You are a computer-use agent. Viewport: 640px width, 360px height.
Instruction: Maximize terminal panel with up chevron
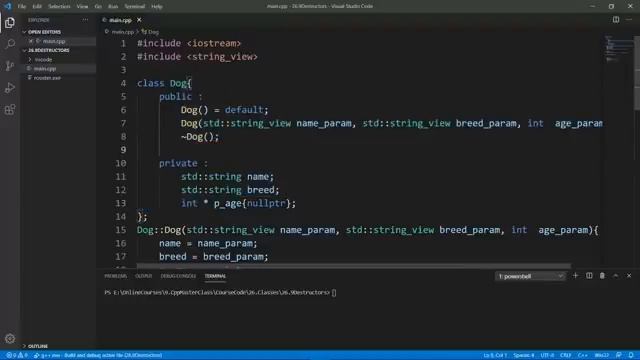[616, 276]
